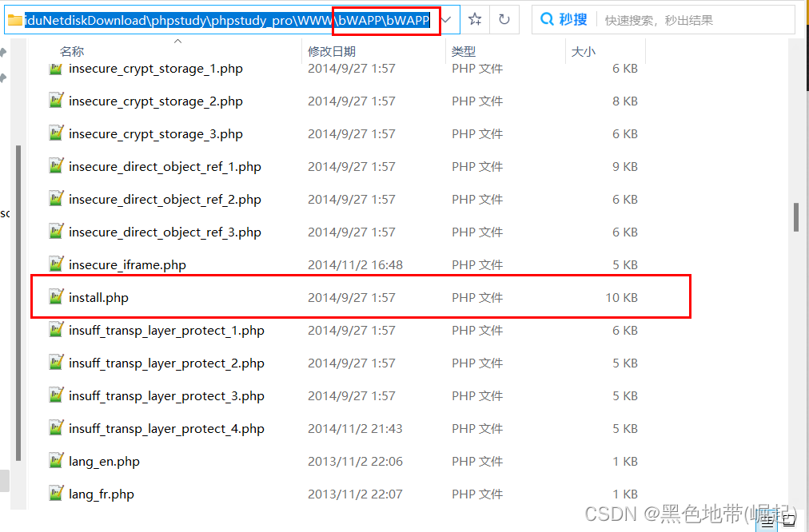Select file name insuff_transp_layer_protect_2.php
809x532 pixels.
(166, 363)
